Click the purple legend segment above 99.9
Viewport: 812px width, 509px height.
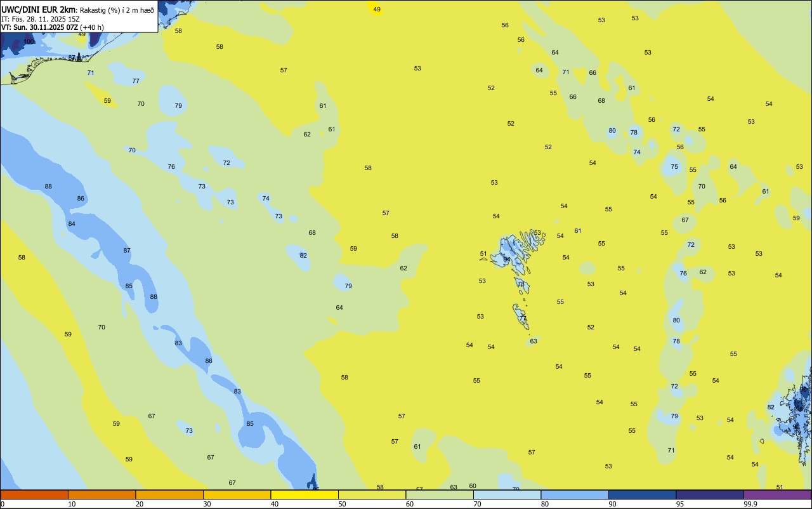777,494
